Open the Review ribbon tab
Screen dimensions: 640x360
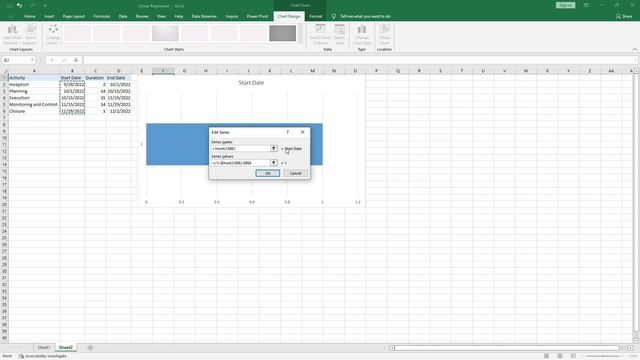pos(142,16)
